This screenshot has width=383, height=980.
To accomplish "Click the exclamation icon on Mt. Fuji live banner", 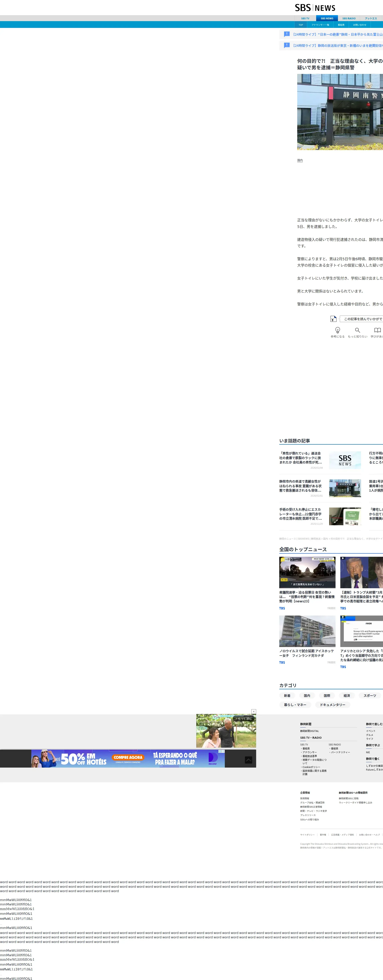I will (x=287, y=34).
